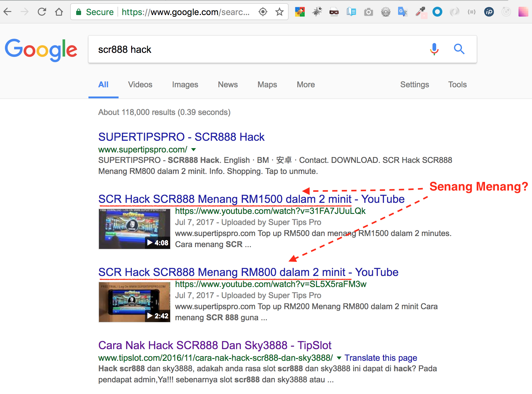The height and width of the screenshot is (394, 532).
Task: Expand the supertipspro.com result dropdown arrow
Action: (x=194, y=150)
